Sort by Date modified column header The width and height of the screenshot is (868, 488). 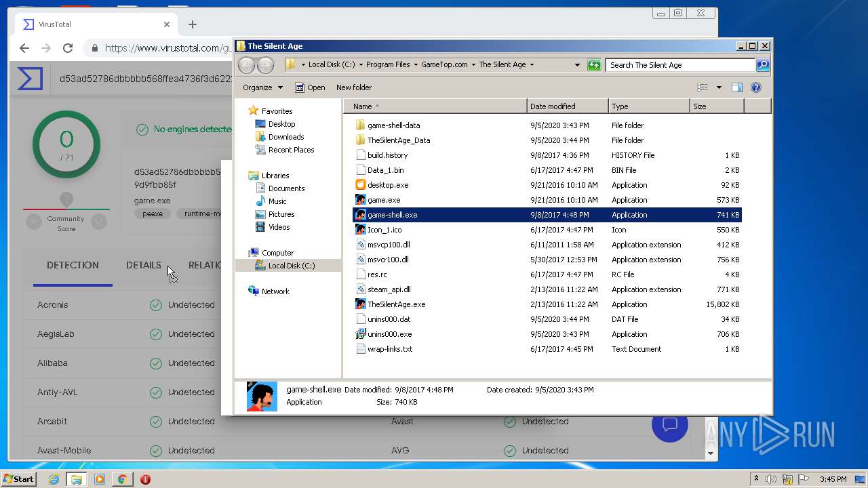[x=568, y=106]
